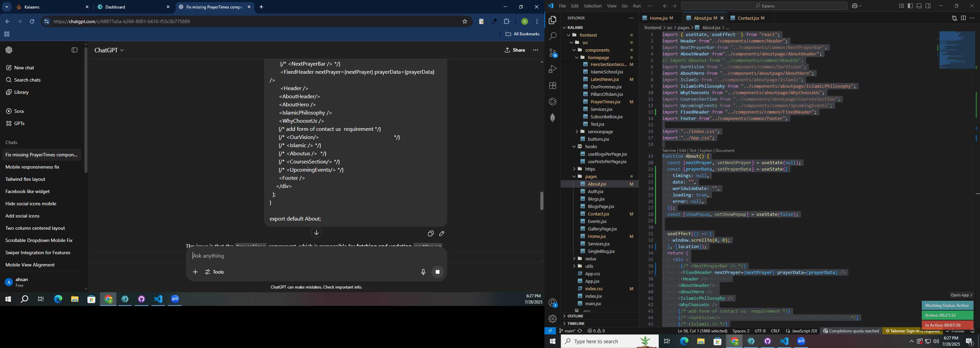980x348 pixels.
Task: Open editor More Actions ellipsis beside split editor
Action: click(x=973, y=18)
